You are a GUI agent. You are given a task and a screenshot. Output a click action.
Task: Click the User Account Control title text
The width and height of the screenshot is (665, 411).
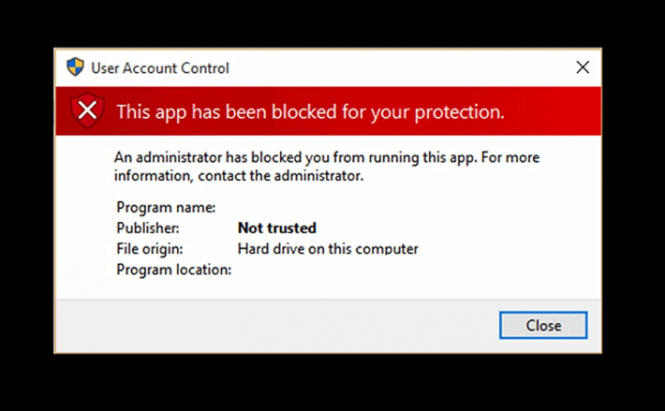point(160,68)
